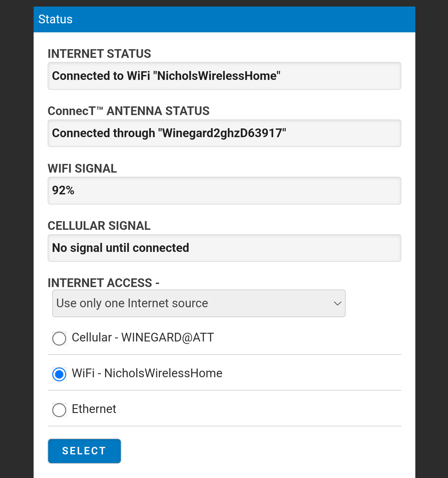The width and height of the screenshot is (448, 478).
Task: Click the 'WiFi - NicholsWirelessHome' label text
Action: pos(147,373)
